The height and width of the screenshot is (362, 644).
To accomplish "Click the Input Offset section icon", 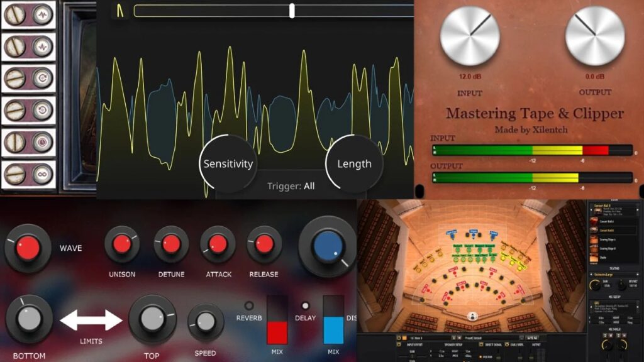I will click(399, 344).
